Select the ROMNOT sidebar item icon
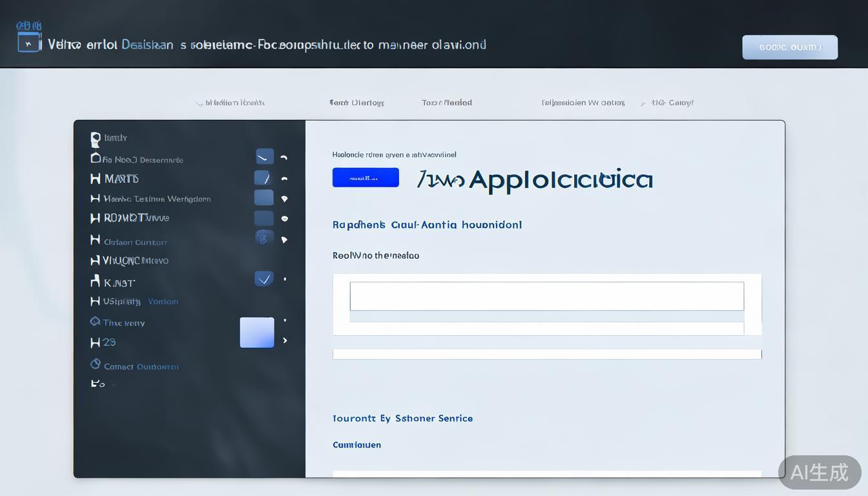The width and height of the screenshot is (868, 496). [x=95, y=218]
